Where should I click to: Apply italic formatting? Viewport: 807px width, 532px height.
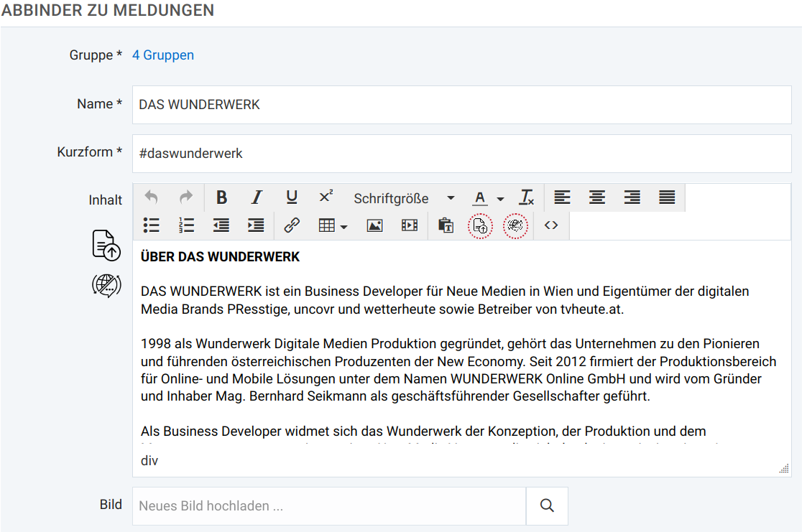coord(257,197)
